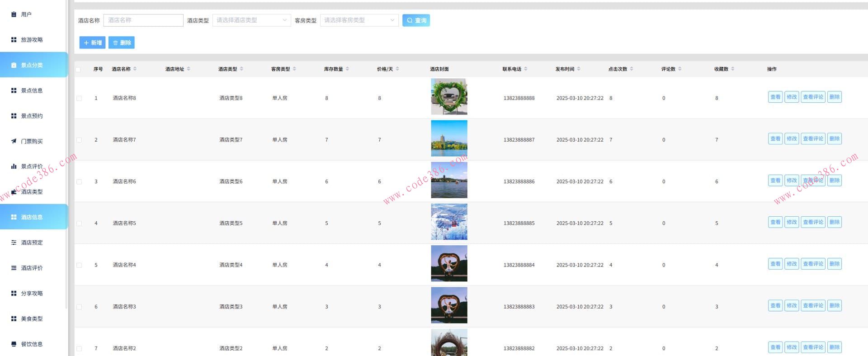Sort by 点击次数 column arrows
The width and height of the screenshot is (868, 356).
point(632,69)
